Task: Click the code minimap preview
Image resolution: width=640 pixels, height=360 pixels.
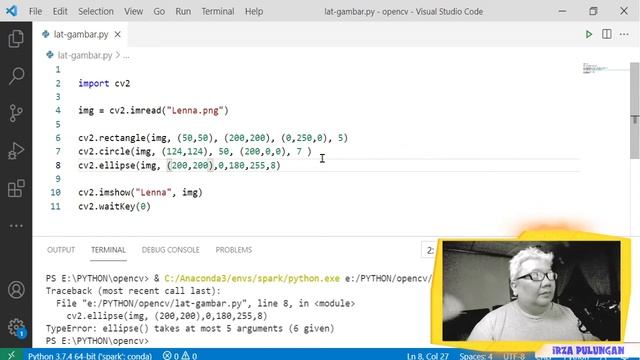Action: pyautogui.click(x=605, y=69)
